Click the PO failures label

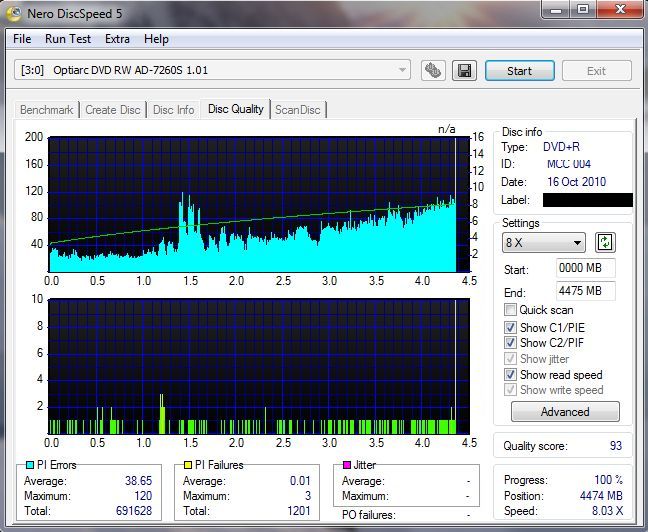tap(369, 515)
